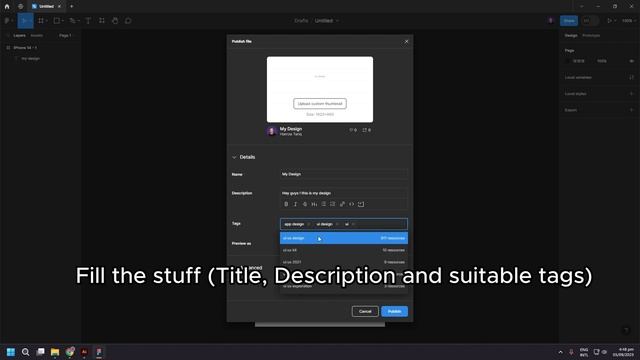Viewport: 640px width, 360px height.
Task: Open the Windows Start menu
Action: 11,352
